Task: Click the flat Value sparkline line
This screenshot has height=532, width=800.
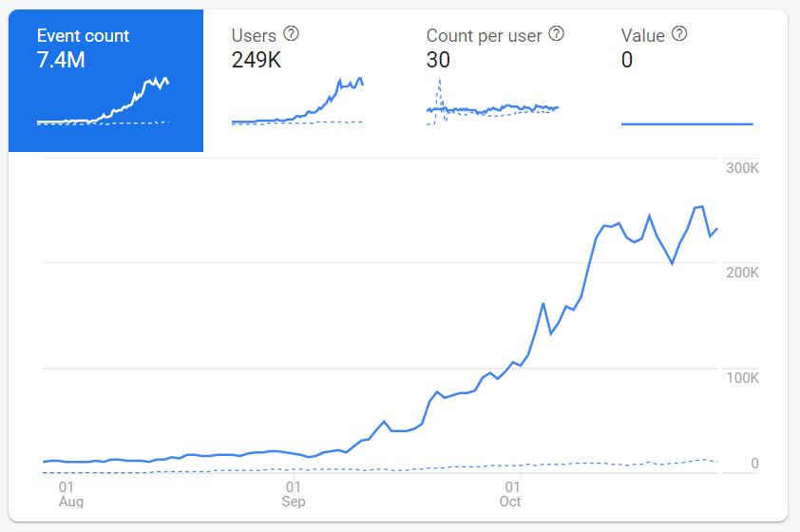Action: pos(687,123)
